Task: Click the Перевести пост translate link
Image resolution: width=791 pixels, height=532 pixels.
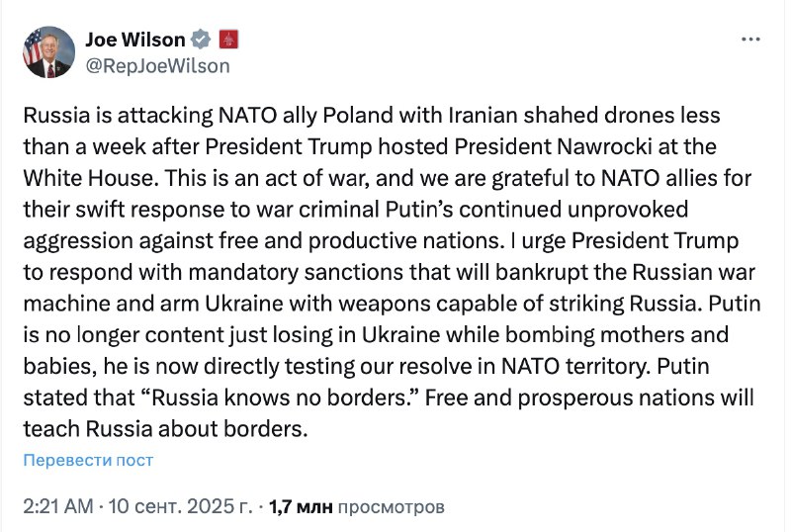Action: 88,460
